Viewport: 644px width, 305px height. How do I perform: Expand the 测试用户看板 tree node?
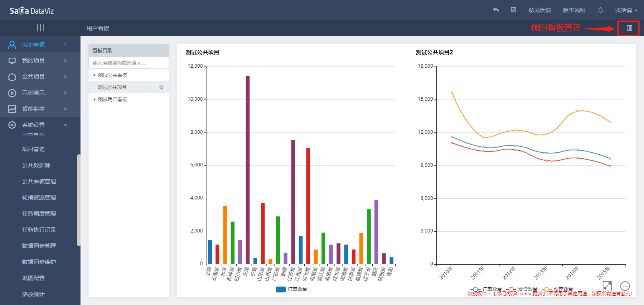[95, 100]
